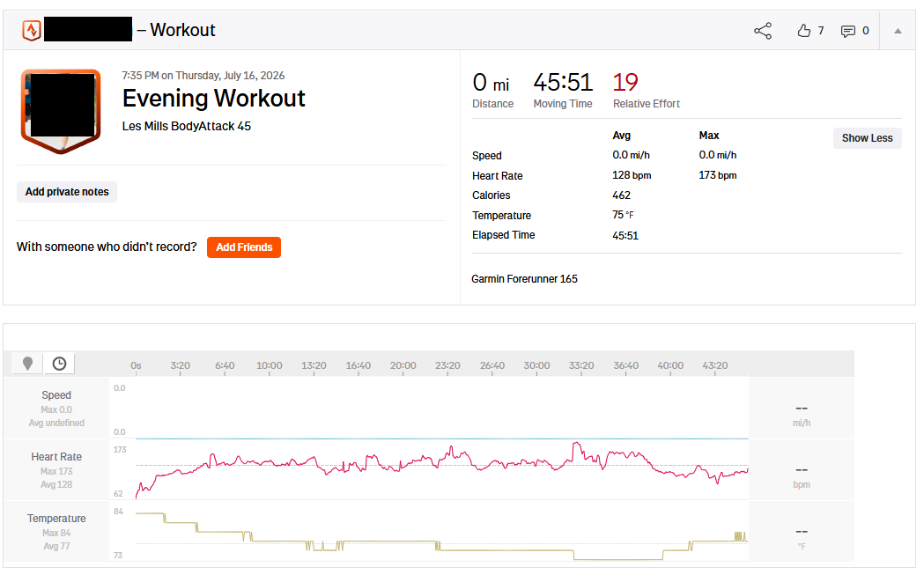The image size is (924, 582).
Task: Open the share activity icon
Action: pos(763,31)
